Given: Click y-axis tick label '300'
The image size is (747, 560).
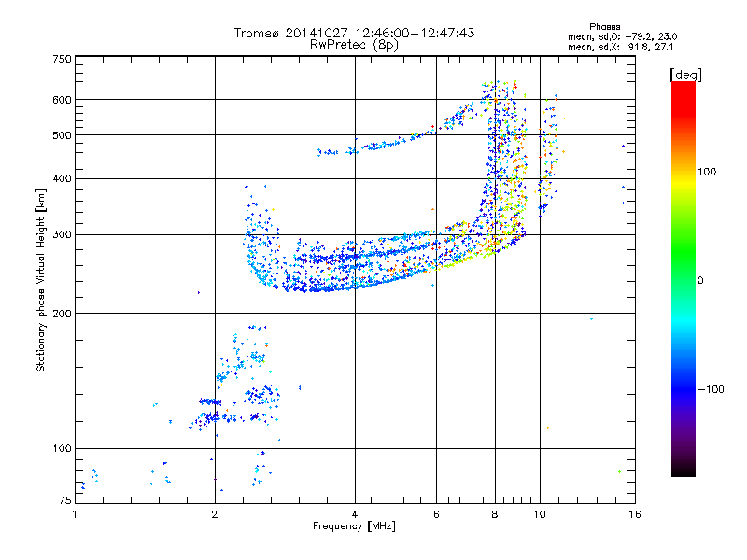Looking at the screenshot, I should coord(62,235).
